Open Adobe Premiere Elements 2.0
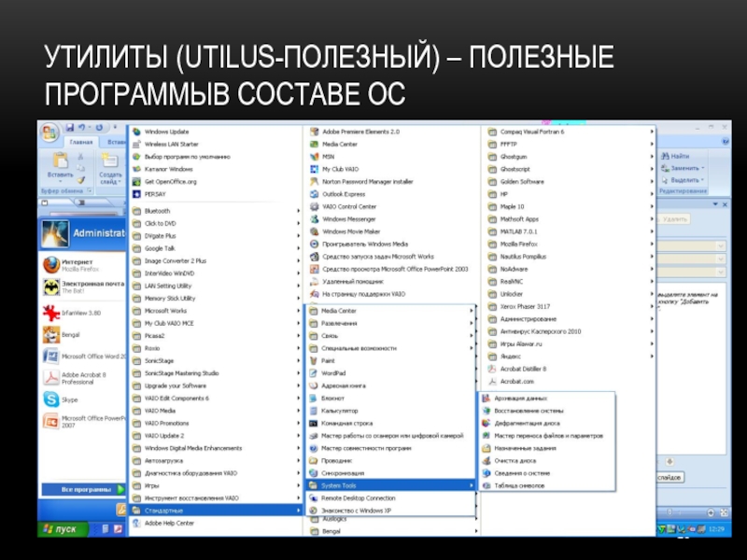This screenshot has height=560, width=747. (x=360, y=132)
